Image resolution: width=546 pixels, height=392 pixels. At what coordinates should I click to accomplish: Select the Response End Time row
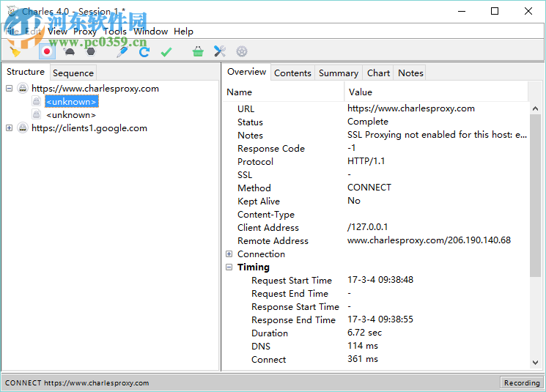tap(376, 320)
